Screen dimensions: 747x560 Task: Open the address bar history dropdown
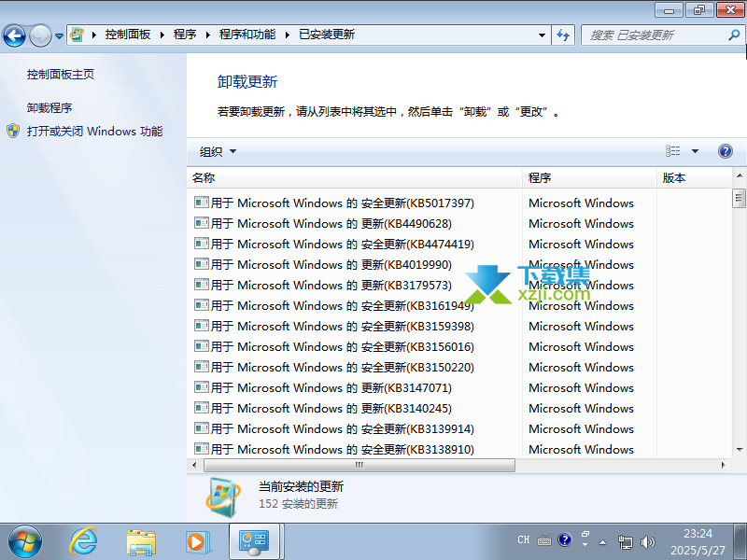[x=542, y=35]
